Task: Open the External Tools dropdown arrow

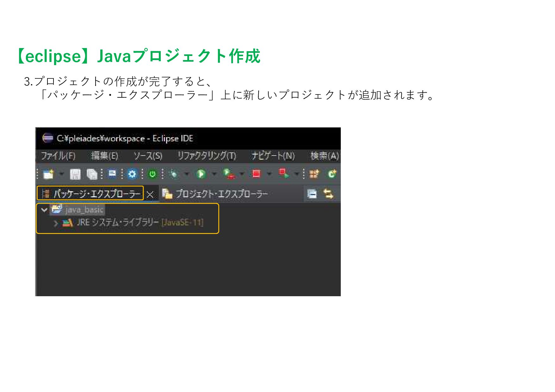Action: [297, 174]
